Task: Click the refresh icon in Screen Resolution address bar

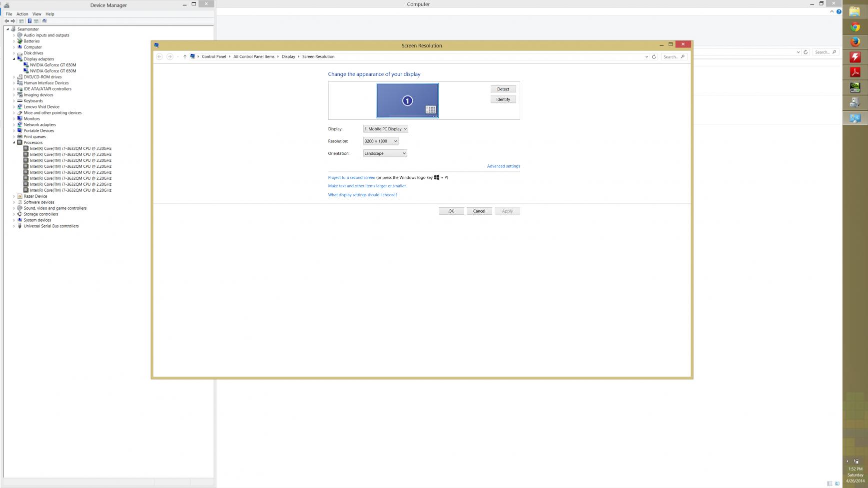Action: coord(654,57)
